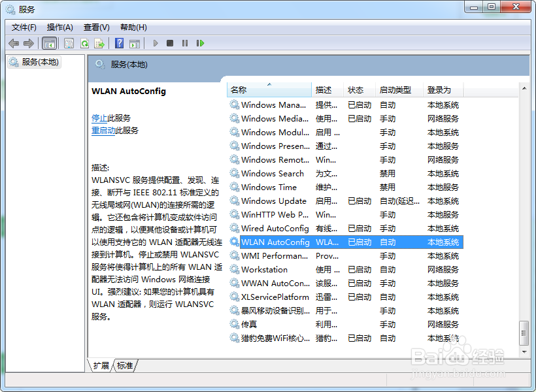
Task: Sort by the 描述 column header
Action: click(327, 90)
